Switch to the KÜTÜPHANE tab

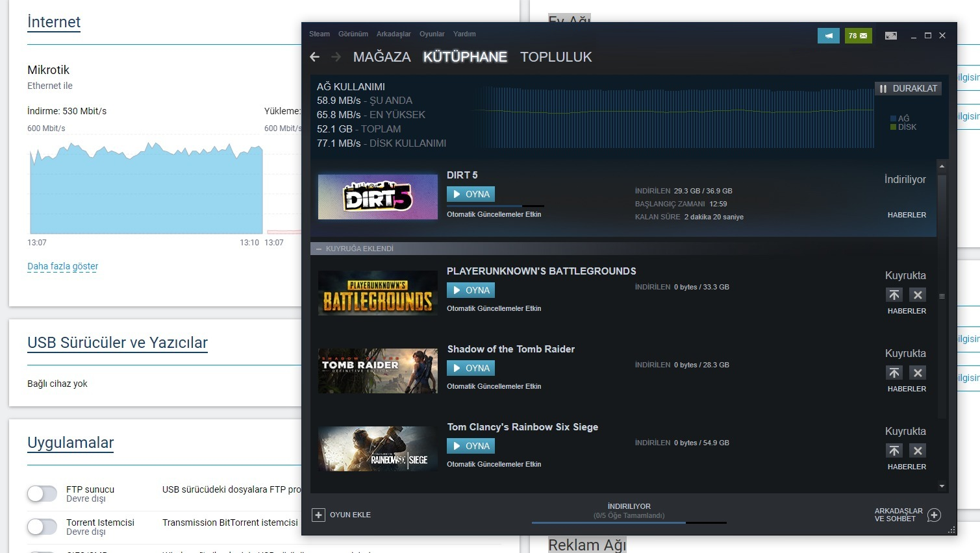tap(465, 57)
